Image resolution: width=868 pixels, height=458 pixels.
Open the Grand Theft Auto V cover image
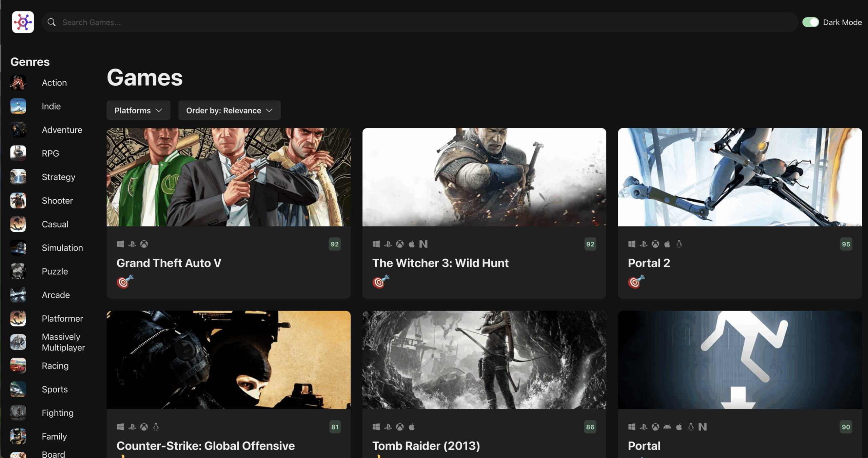[229, 177]
